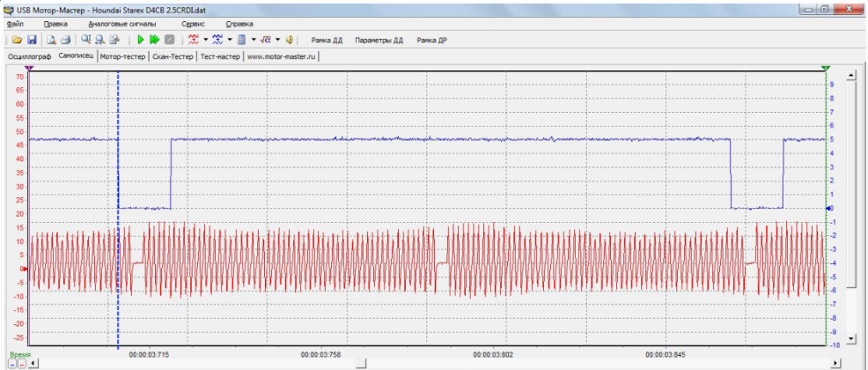Expand dropdown next to red waveform icon

[205, 40]
